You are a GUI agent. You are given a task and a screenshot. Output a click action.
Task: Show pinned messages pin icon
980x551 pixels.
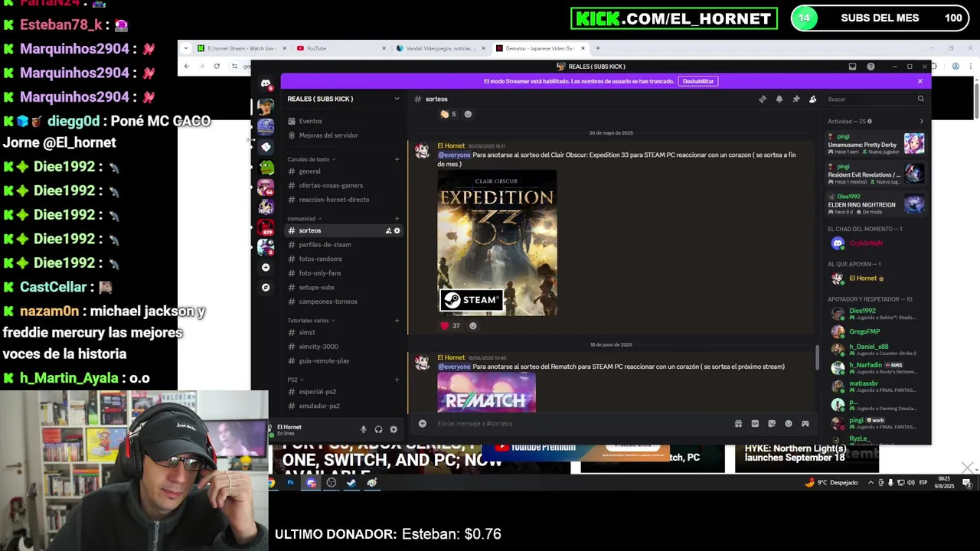click(796, 99)
